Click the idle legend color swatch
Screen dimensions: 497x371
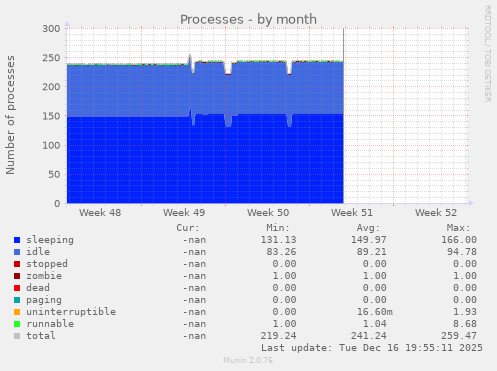point(17,252)
